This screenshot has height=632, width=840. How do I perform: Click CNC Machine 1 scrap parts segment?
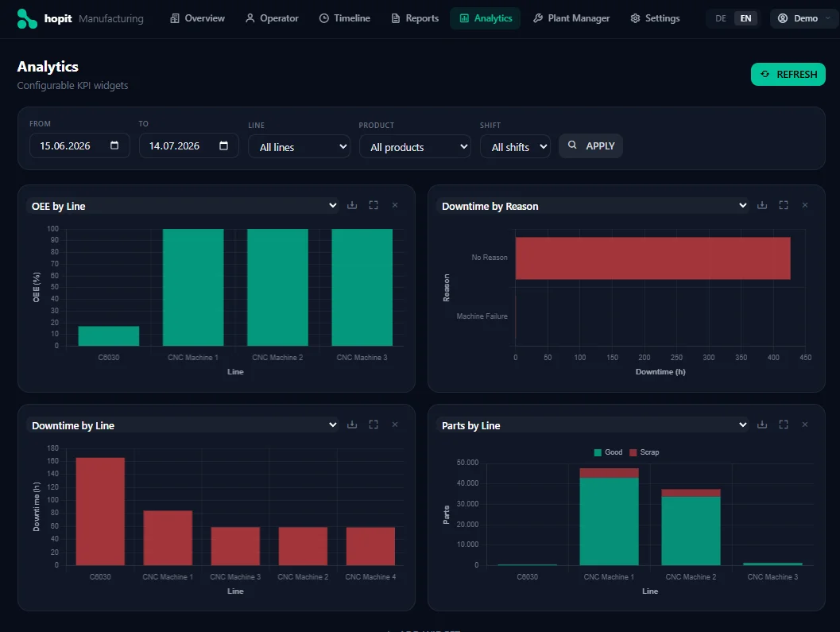click(609, 473)
